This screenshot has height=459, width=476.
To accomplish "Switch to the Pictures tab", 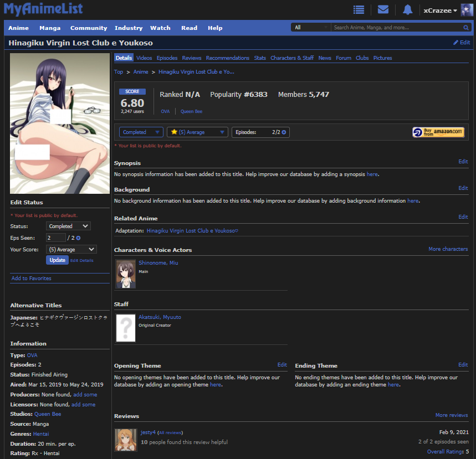I will coord(382,58).
